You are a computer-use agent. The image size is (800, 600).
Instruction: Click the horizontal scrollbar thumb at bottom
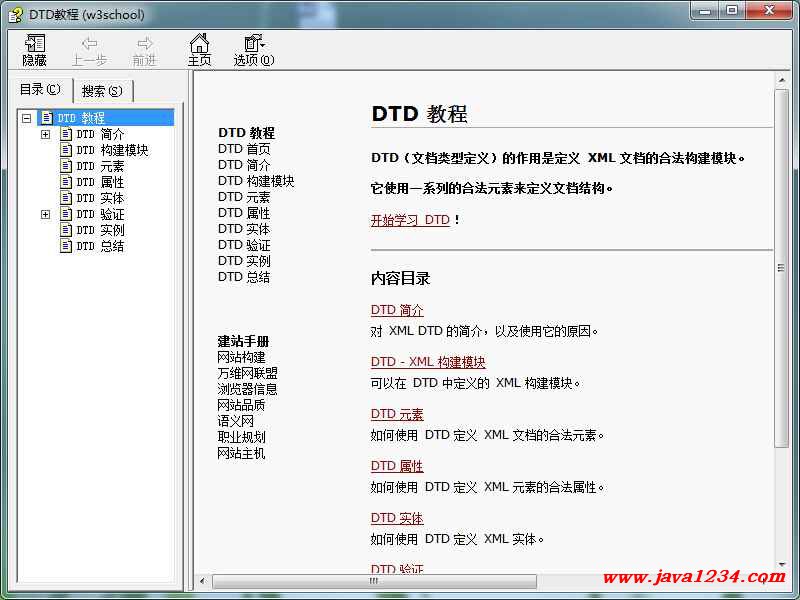pos(374,581)
